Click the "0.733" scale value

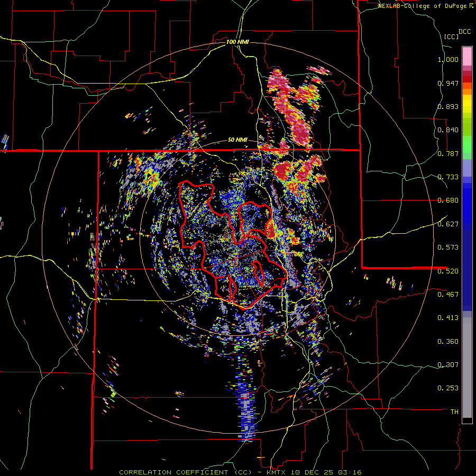click(448, 177)
